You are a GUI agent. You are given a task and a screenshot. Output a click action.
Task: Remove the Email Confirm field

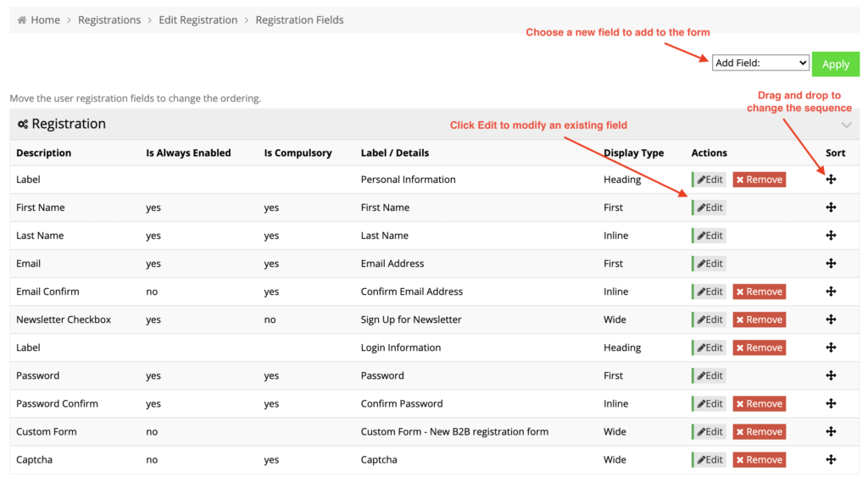(759, 291)
